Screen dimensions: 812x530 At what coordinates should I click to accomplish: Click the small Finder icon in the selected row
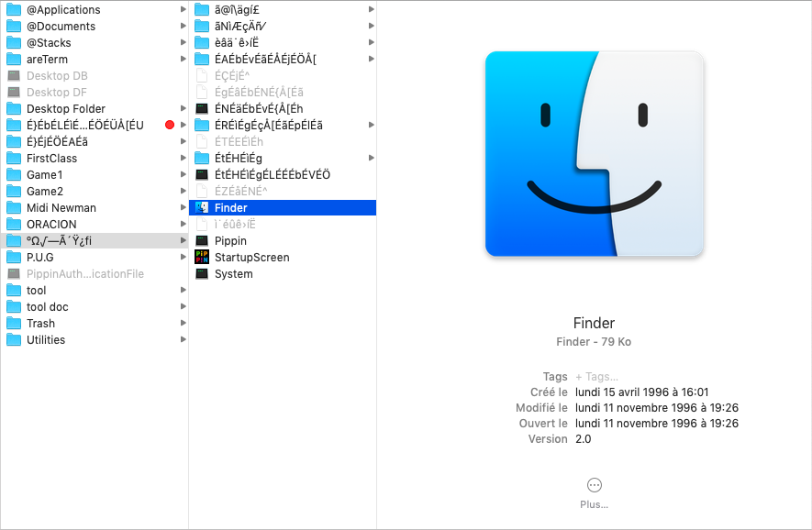coord(202,207)
